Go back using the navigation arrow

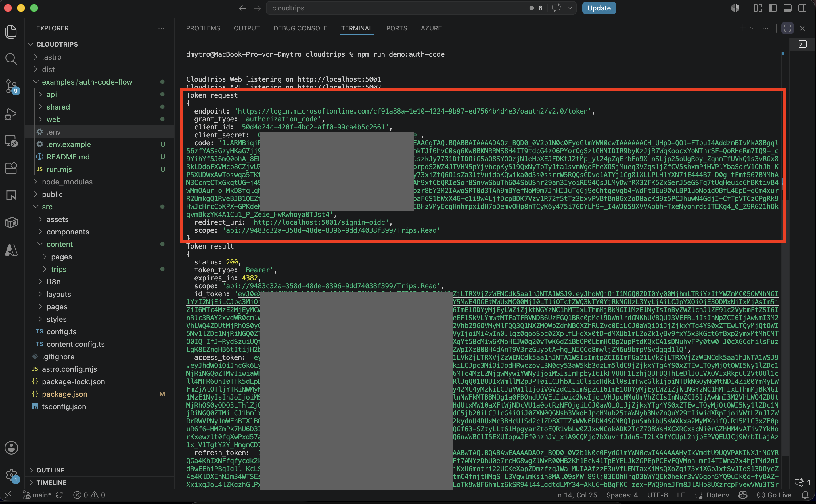[x=243, y=8]
